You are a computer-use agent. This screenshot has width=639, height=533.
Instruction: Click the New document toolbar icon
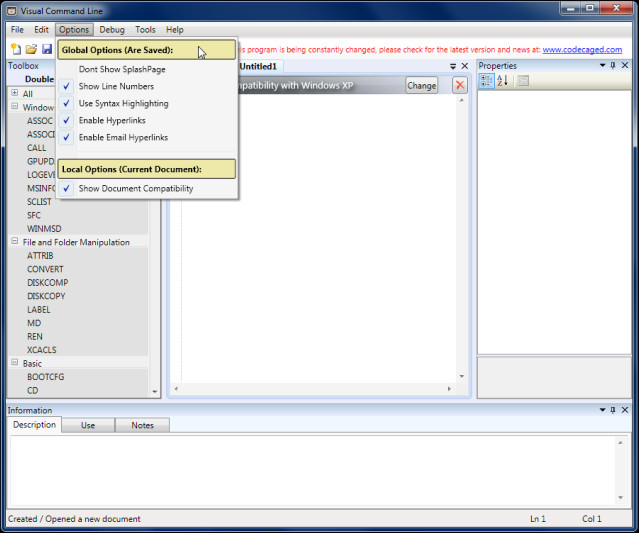(x=15, y=49)
